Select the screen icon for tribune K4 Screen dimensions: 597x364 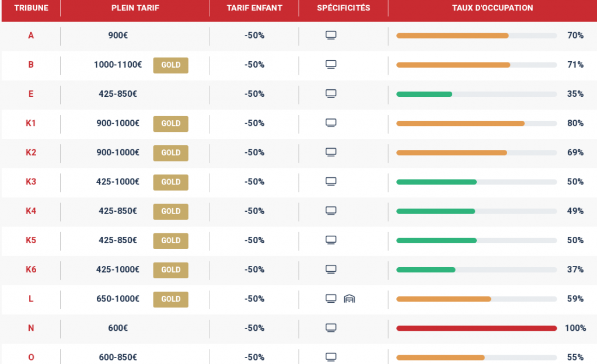[331, 211]
